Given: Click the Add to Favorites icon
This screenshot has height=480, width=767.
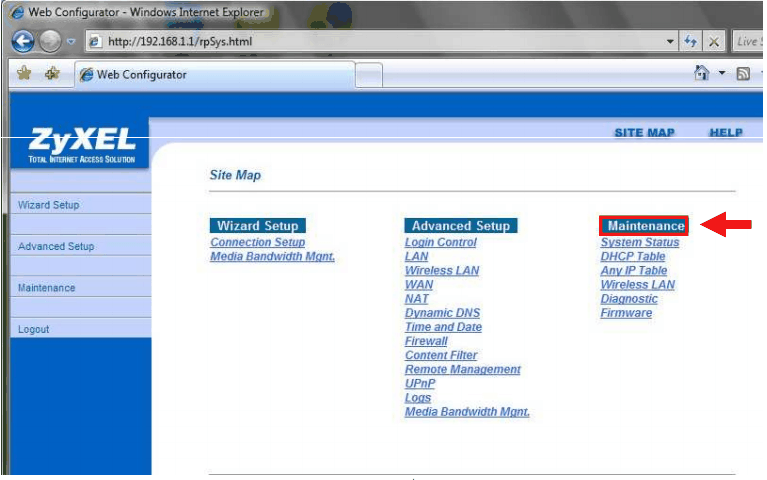Looking at the screenshot, I should (x=52, y=74).
